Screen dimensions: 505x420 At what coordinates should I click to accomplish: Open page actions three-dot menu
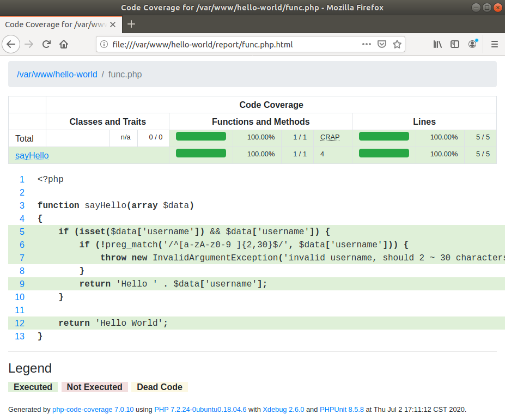(x=367, y=44)
